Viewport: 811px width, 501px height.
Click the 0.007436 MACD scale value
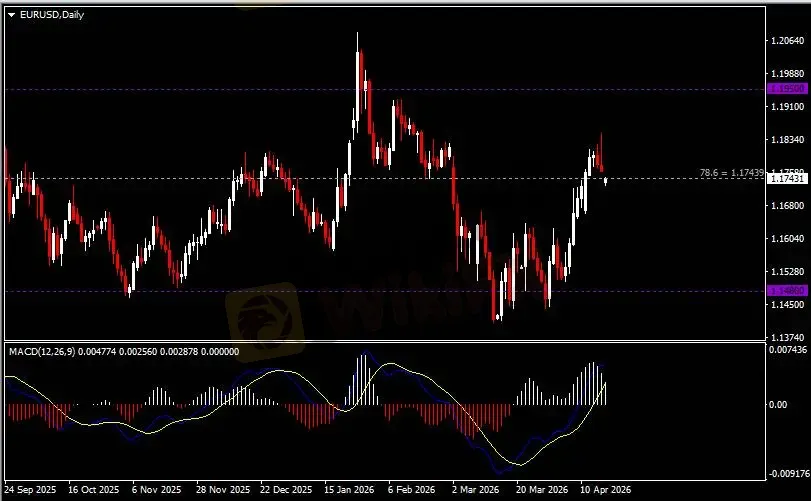pos(785,349)
